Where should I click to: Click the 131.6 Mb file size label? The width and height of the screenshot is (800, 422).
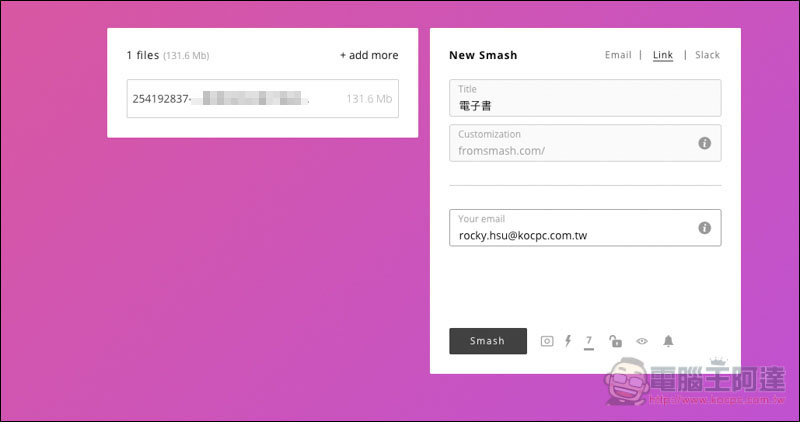367,99
